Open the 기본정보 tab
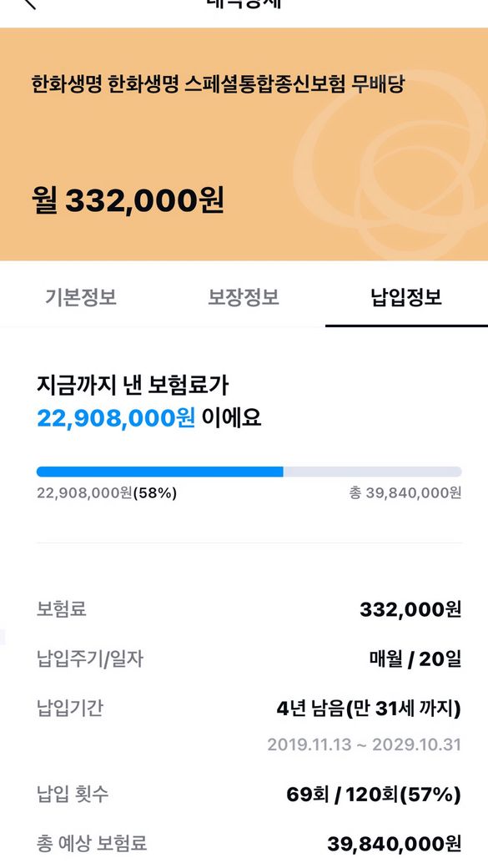The height and width of the screenshot is (868, 488). point(81,297)
